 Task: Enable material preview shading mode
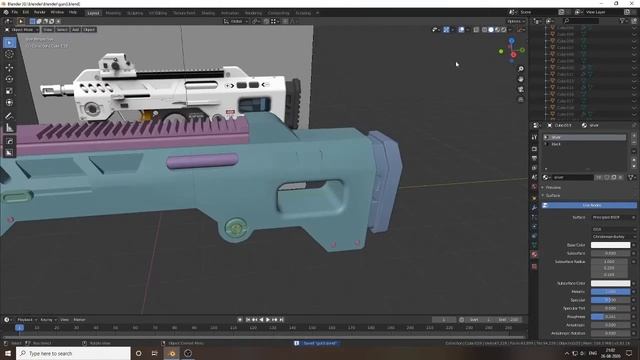(x=497, y=29)
